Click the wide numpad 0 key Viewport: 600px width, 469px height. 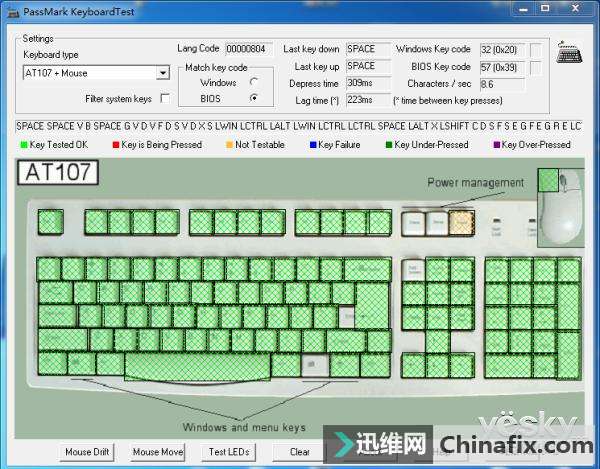[508, 366]
